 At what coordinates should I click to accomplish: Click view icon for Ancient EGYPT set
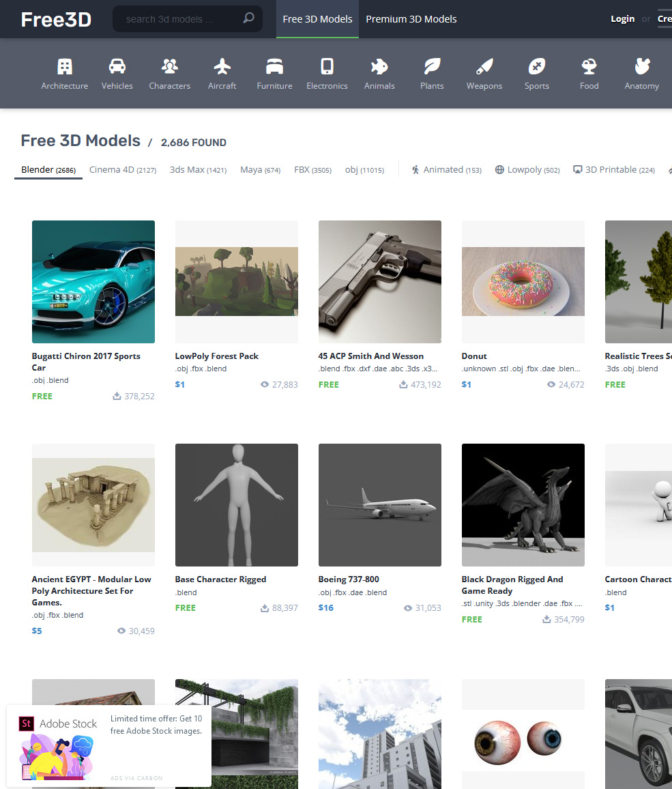coord(121,631)
